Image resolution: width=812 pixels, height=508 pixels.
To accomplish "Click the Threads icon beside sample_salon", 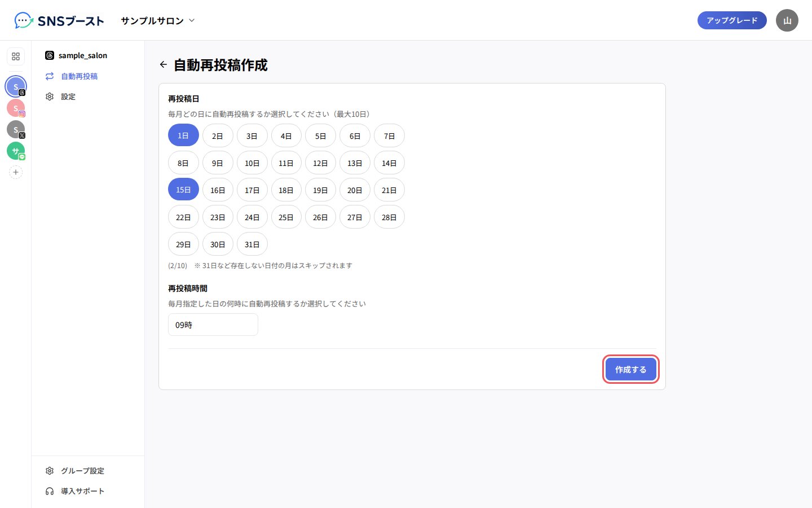I will point(50,55).
